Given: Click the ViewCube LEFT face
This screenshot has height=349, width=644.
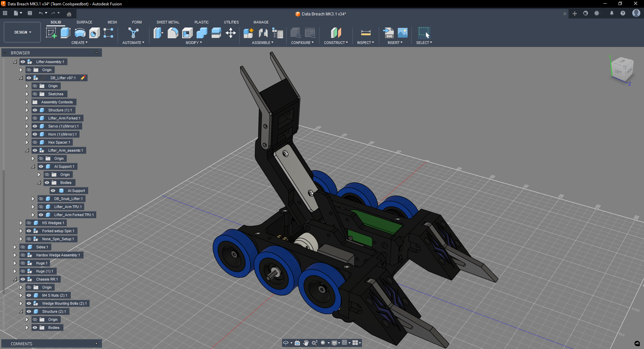Looking at the screenshot, I should tap(618, 72).
